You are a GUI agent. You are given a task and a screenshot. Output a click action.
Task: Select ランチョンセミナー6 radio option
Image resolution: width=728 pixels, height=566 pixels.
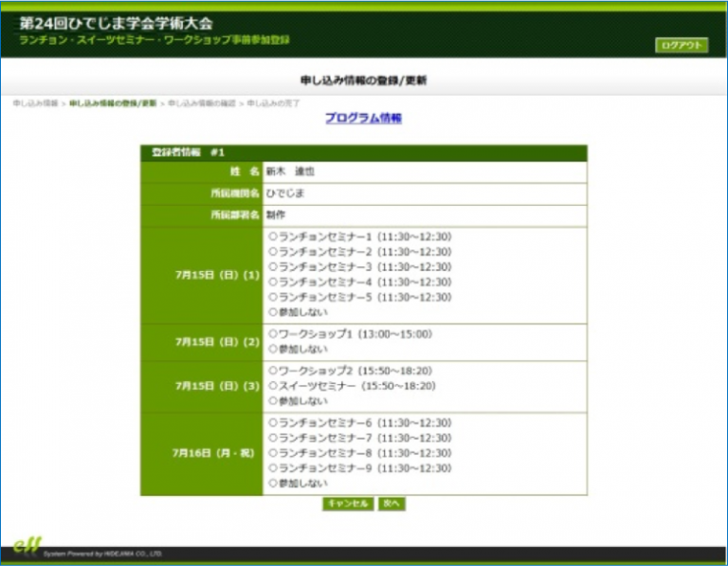point(273,423)
